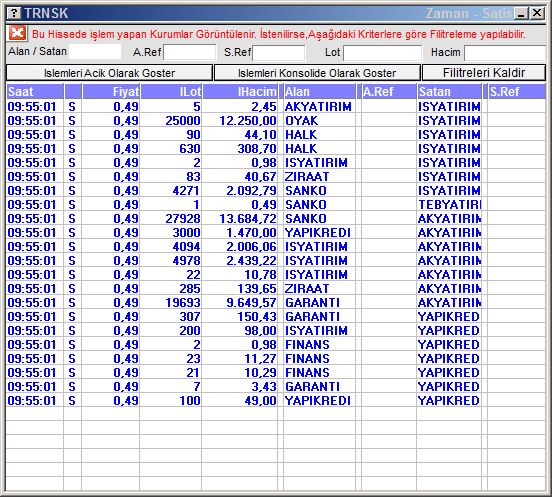Click the volume value 2.006,06
Image resolution: width=552 pixels, height=497 pixels.
pos(251,247)
